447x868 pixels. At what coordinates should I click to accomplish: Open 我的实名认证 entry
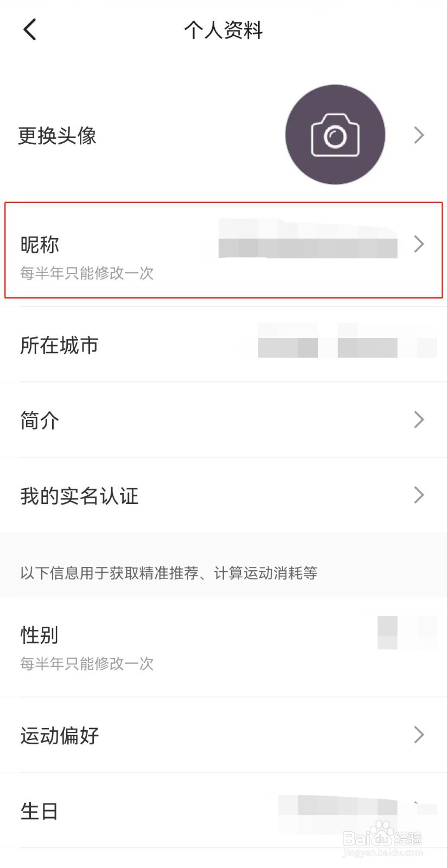tap(224, 495)
